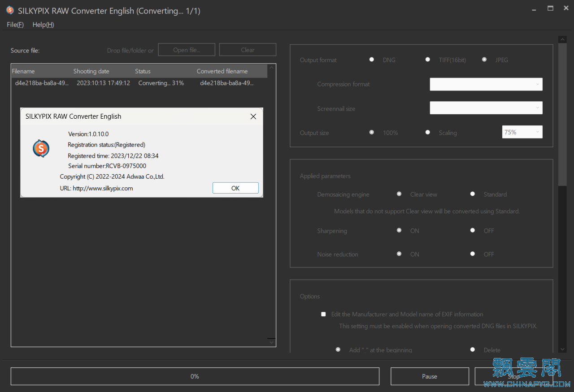
Task: Click the settings panel scroll-up arrow
Action: tap(562, 39)
